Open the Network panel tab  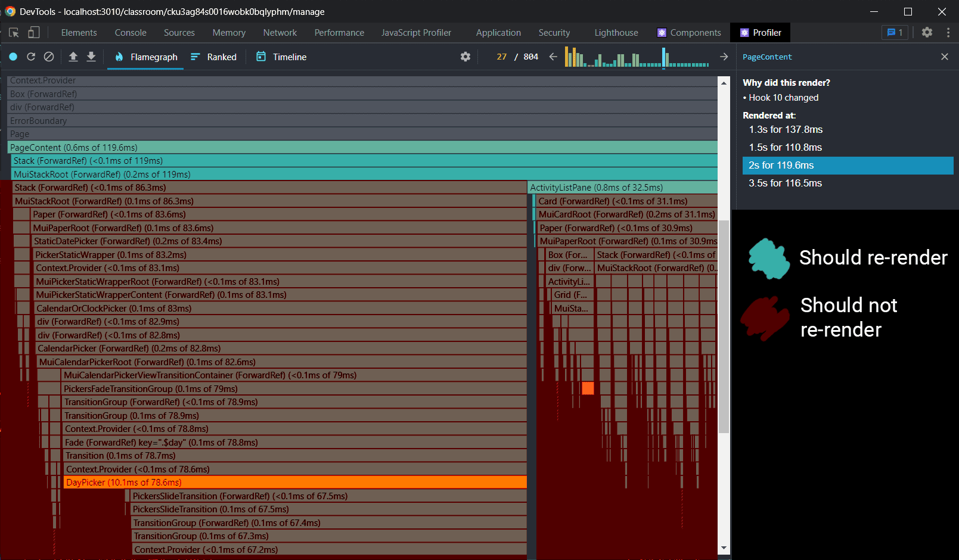(280, 33)
